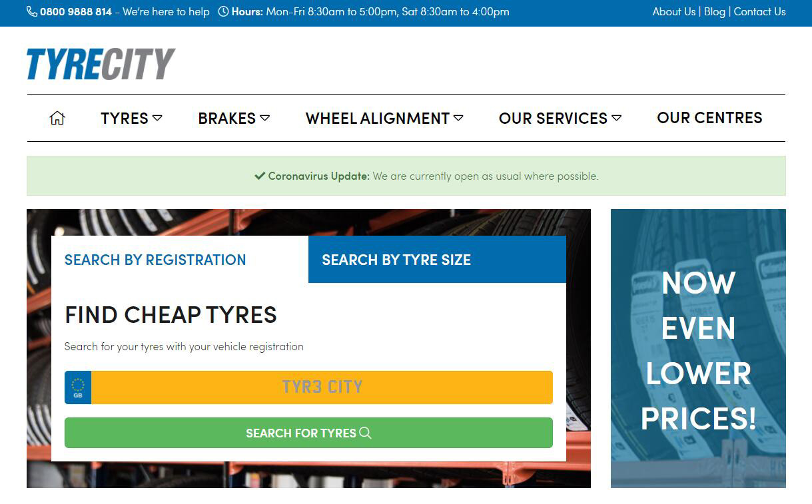Screen dimensions: 812x504
Task: Open the About Us link
Action: [674, 11]
